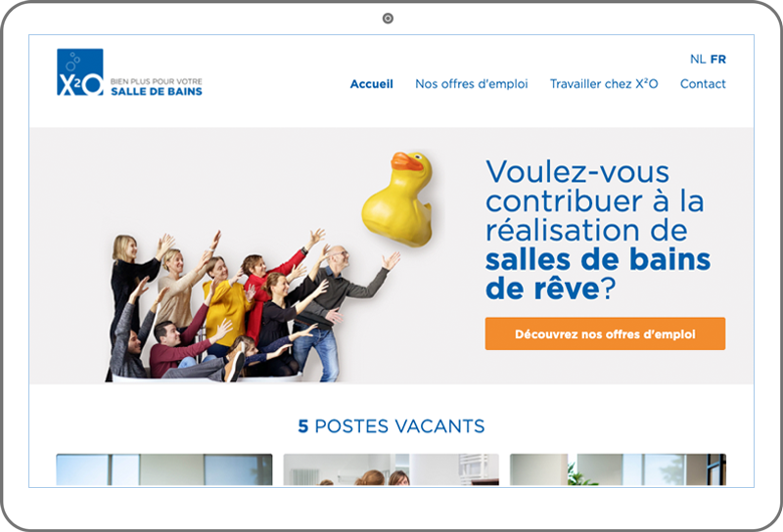Open the Accueil menu item
Viewport: 783px width, 532px height.
click(x=372, y=84)
